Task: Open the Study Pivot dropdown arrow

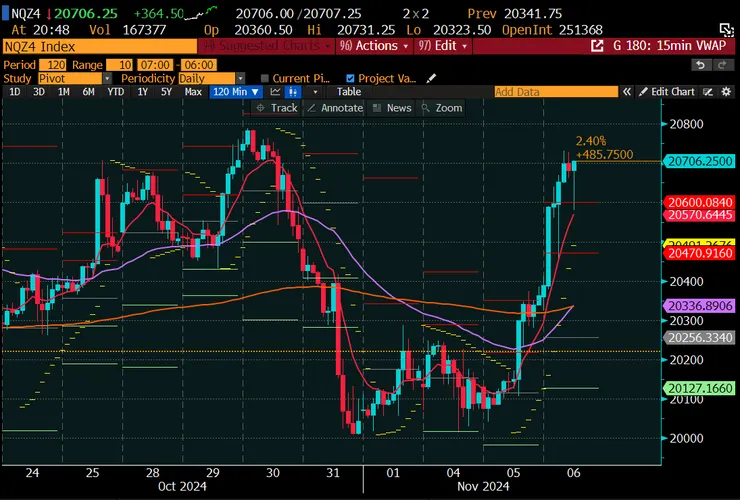Action: click(108, 78)
